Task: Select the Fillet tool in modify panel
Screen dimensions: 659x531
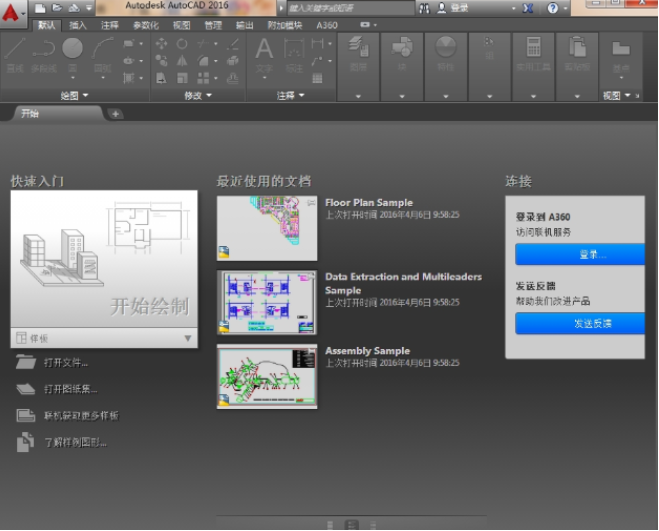Action: [203, 61]
